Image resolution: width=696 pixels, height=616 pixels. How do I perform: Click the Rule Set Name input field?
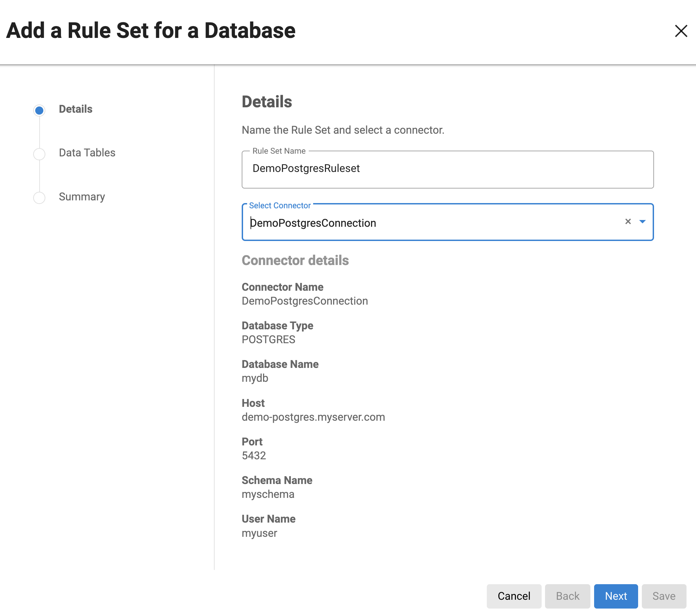click(x=447, y=169)
